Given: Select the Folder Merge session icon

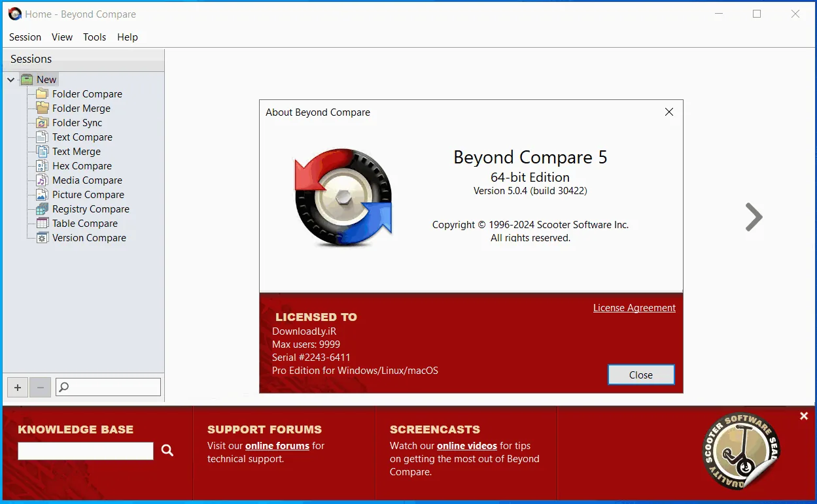Looking at the screenshot, I should [x=42, y=109].
